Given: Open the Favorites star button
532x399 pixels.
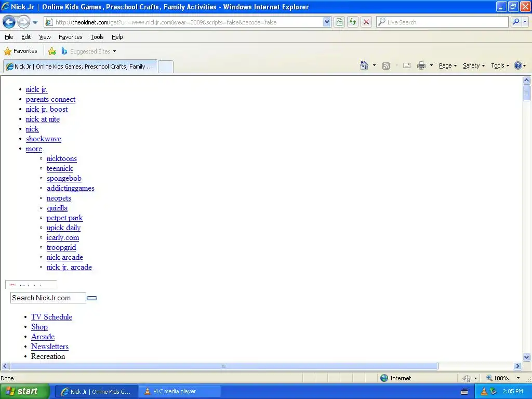Looking at the screenshot, I should (x=20, y=51).
